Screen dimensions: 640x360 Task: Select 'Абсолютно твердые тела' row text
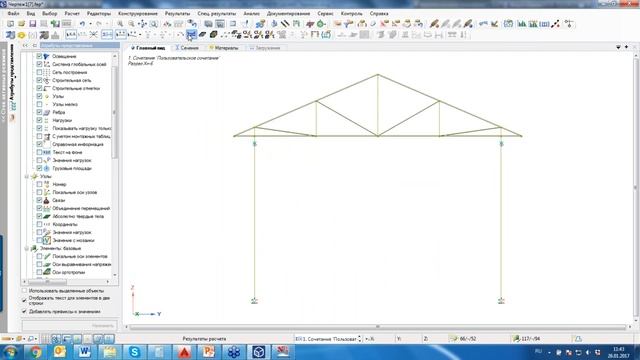click(x=78, y=216)
